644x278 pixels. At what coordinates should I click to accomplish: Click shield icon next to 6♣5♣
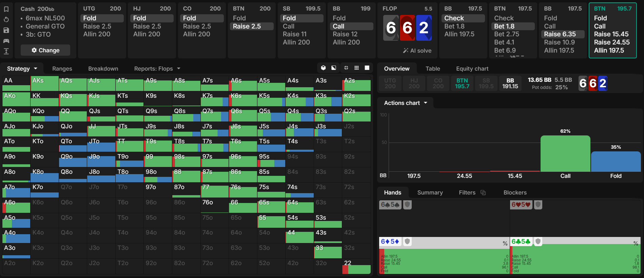click(538, 241)
